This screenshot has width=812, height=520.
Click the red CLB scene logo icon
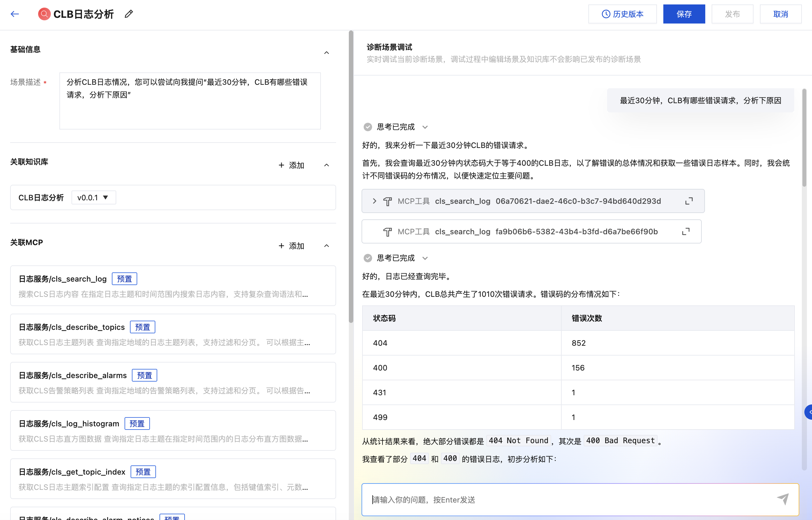pyautogui.click(x=44, y=14)
